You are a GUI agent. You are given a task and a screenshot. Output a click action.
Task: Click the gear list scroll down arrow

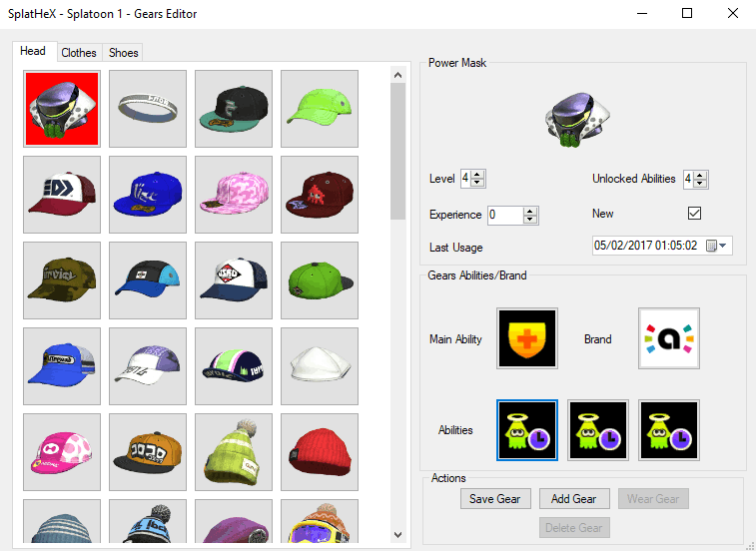pyautogui.click(x=397, y=534)
